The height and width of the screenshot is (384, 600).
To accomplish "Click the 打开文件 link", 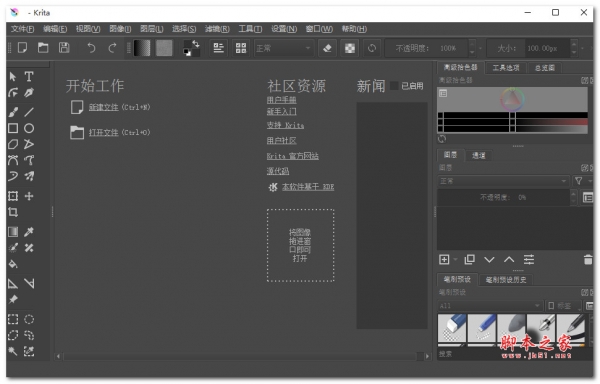I will (103, 132).
